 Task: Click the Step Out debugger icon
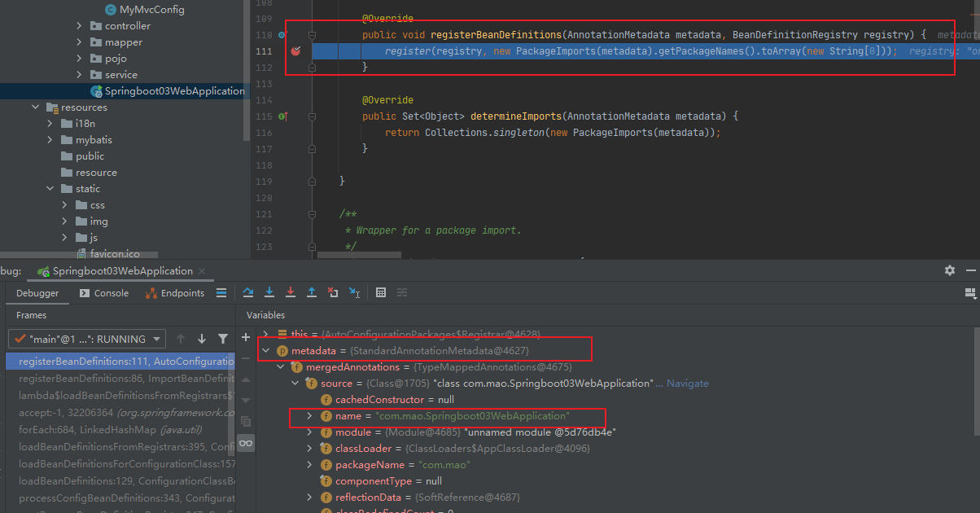(x=312, y=292)
